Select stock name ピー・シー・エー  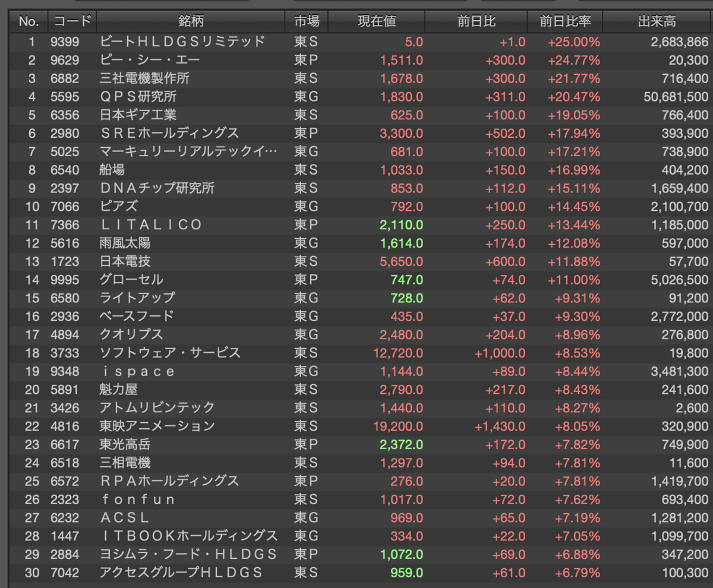point(150,60)
